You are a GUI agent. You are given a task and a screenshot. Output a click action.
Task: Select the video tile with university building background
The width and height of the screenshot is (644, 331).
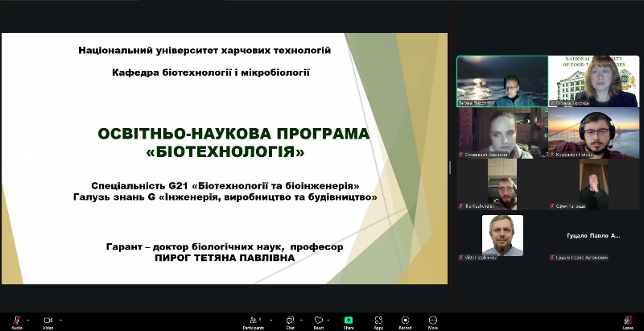click(592, 81)
